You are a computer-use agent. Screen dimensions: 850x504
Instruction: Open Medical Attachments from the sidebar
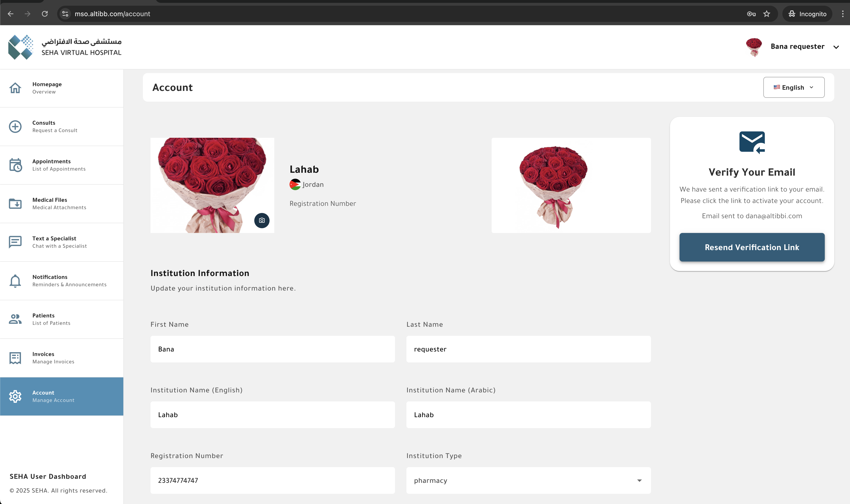coord(59,207)
